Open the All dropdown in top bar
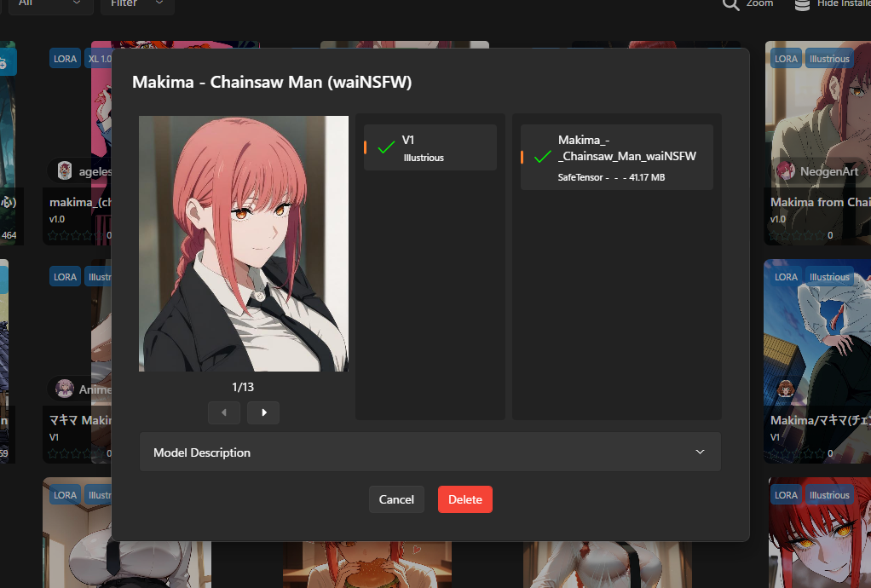Viewport: 871px width, 588px height. point(49,3)
